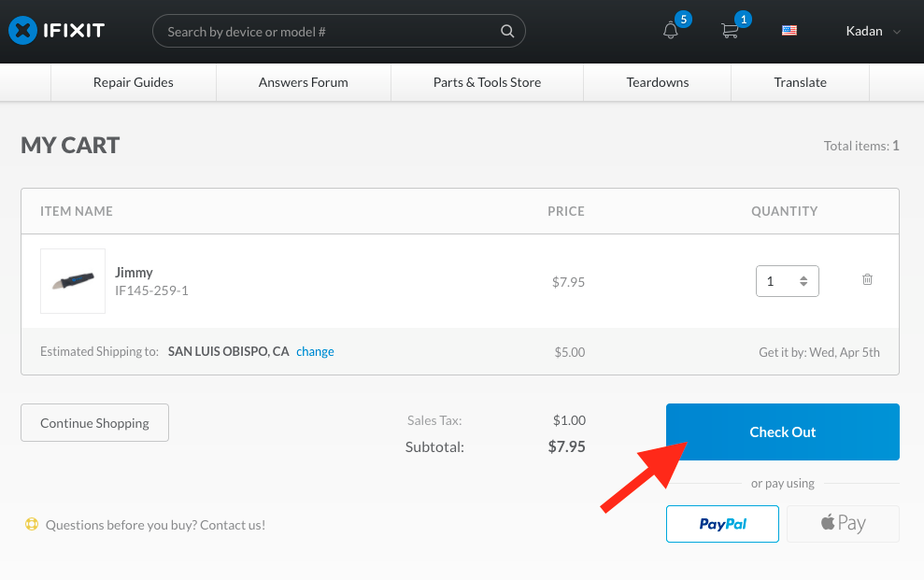Viewport: 924px width, 580px height.
Task: Navigate to the Teardowns section
Action: coord(656,82)
